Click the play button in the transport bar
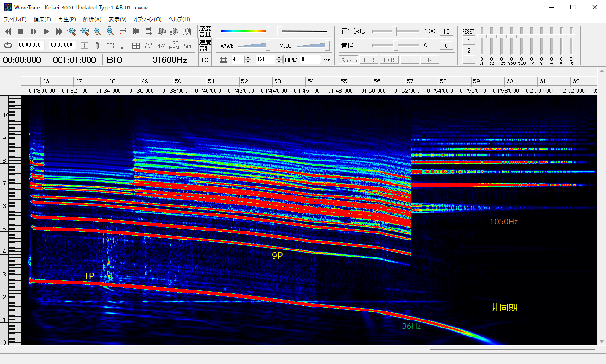The height and width of the screenshot is (364, 606). click(x=46, y=31)
